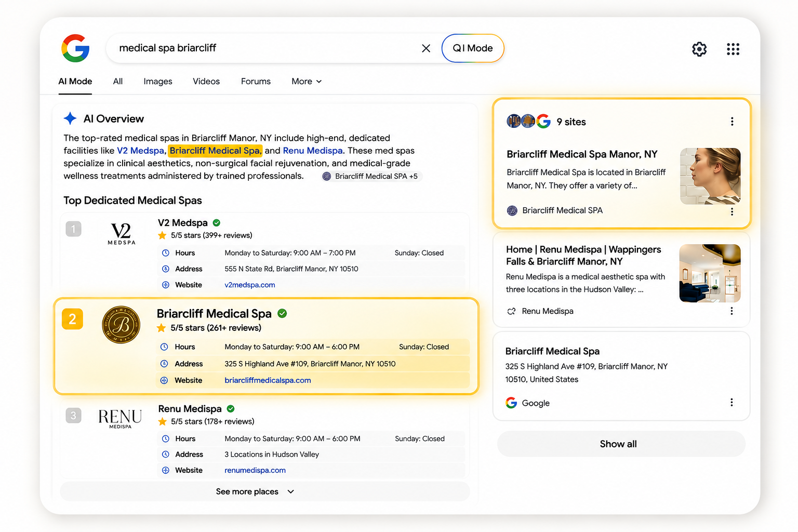Image resolution: width=798 pixels, height=532 pixels.
Task: Click the woman profile thumbnail image
Action: point(710,176)
